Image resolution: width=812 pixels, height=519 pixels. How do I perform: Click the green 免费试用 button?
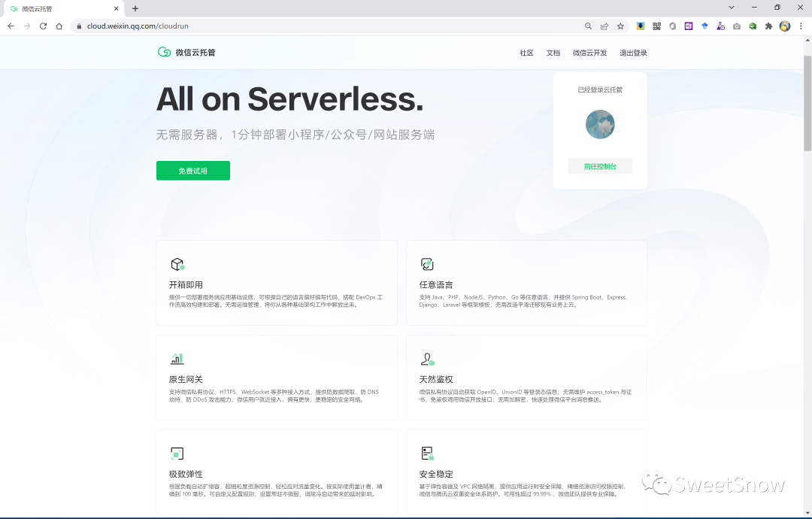coord(193,171)
